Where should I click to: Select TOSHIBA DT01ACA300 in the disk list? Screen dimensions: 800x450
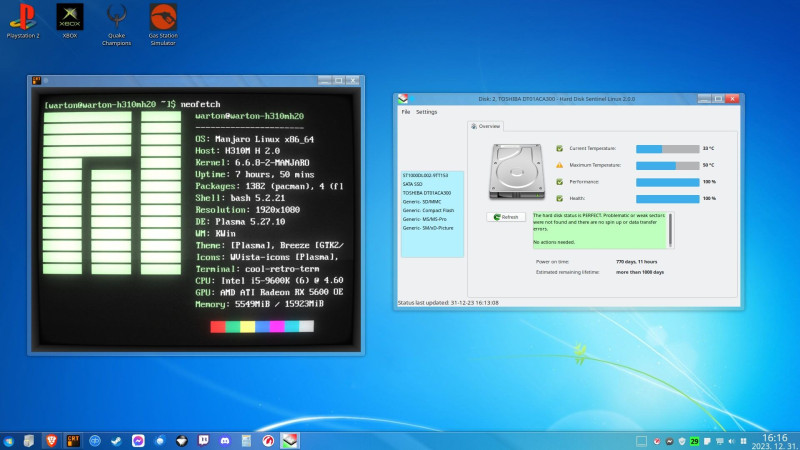point(426,192)
